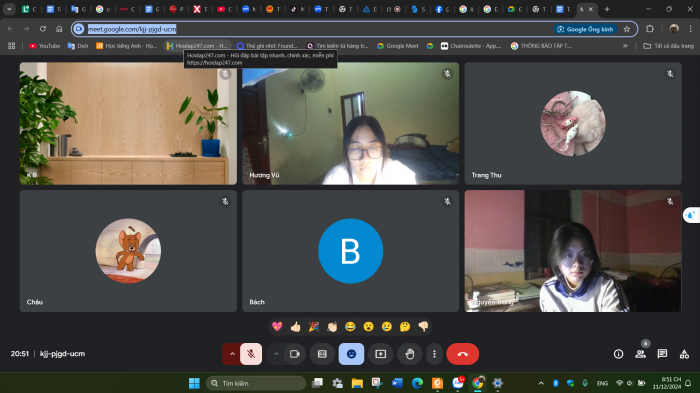The image size is (700, 393).
Task: Open the three-dot more options menu
Action: (434, 354)
